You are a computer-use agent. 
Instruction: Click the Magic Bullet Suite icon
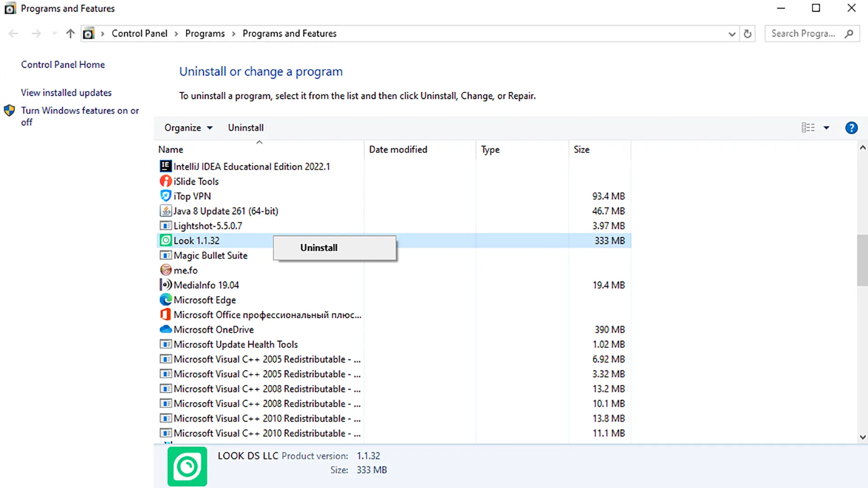click(166, 255)
